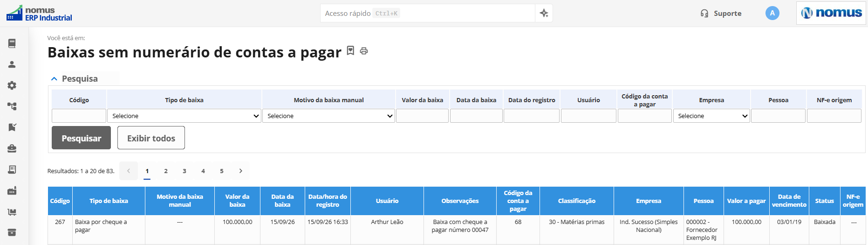The width and height of the screenshot is (868, 245).
Task: Collapse the Pesquisa section chevron
Action: (54, 79)
